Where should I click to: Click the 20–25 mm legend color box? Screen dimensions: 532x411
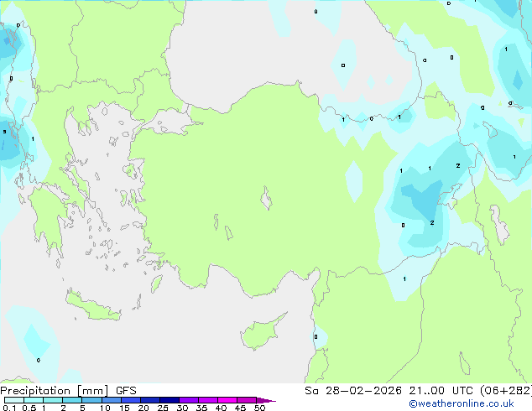point(149,400)
